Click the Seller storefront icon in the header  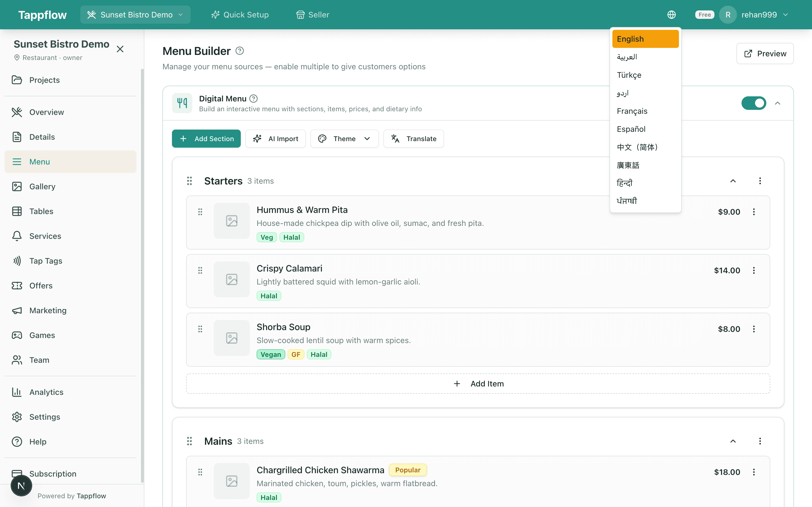300,14
